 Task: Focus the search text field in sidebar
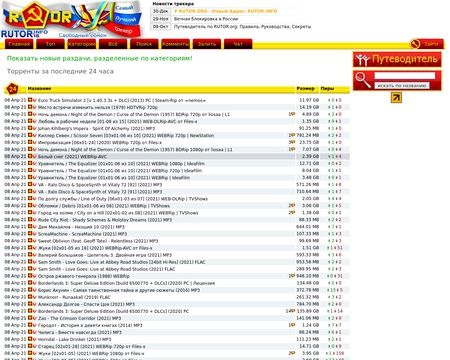click(x=405, y=76)
